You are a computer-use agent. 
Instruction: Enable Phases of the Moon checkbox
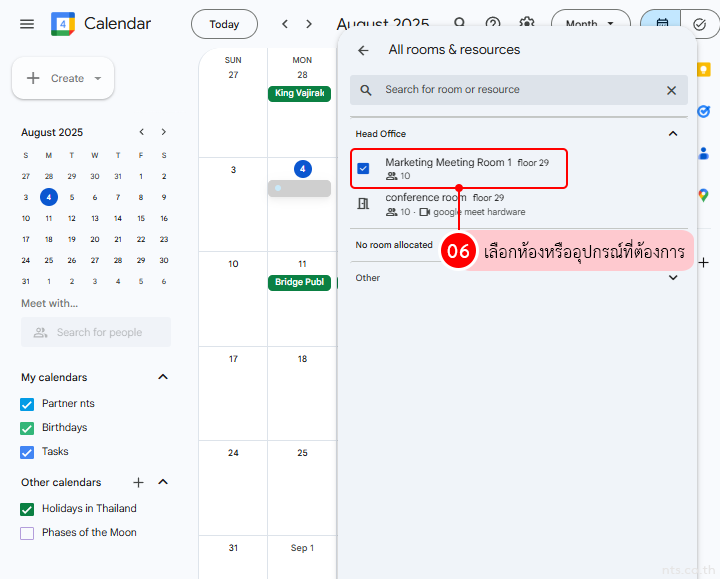click(27, 533)
